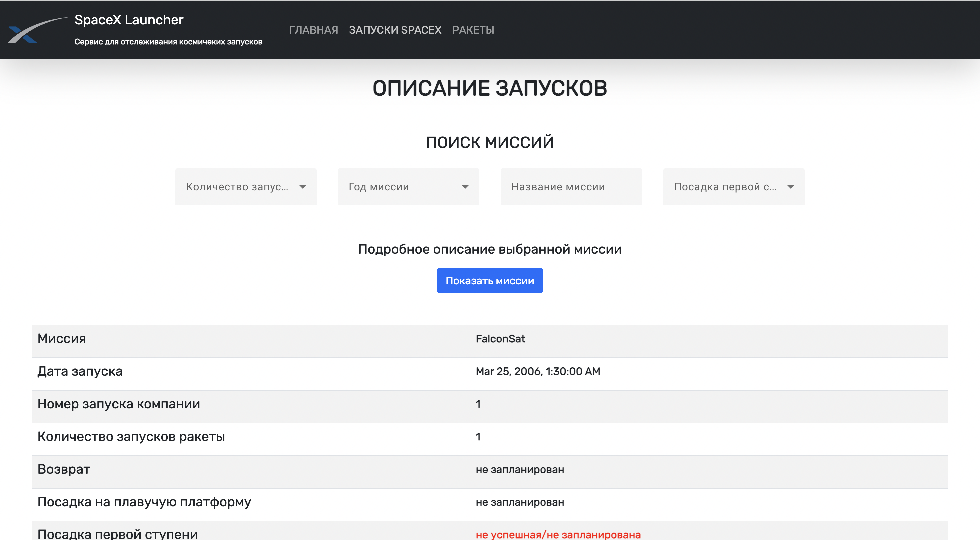
Task: Open the Год миссии dropdown arrow
Action: tap(465, 187)
